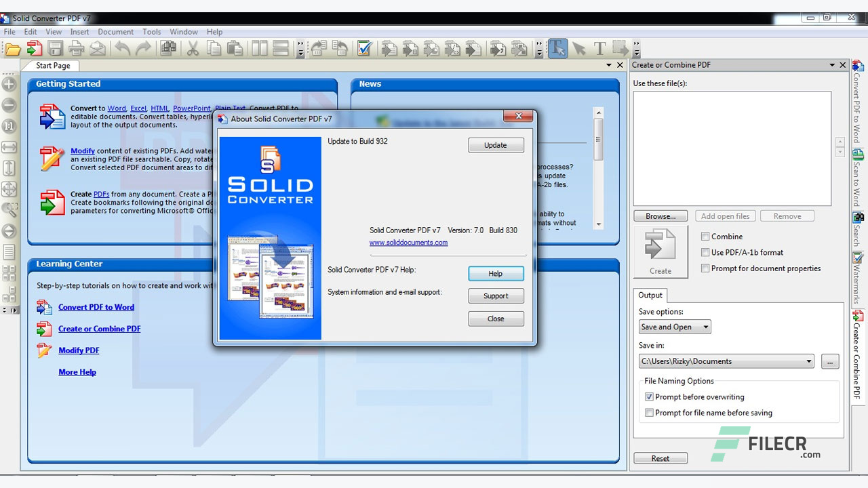Open the Save and Open dropdown
868x488 pixels.
click(675, 327)
